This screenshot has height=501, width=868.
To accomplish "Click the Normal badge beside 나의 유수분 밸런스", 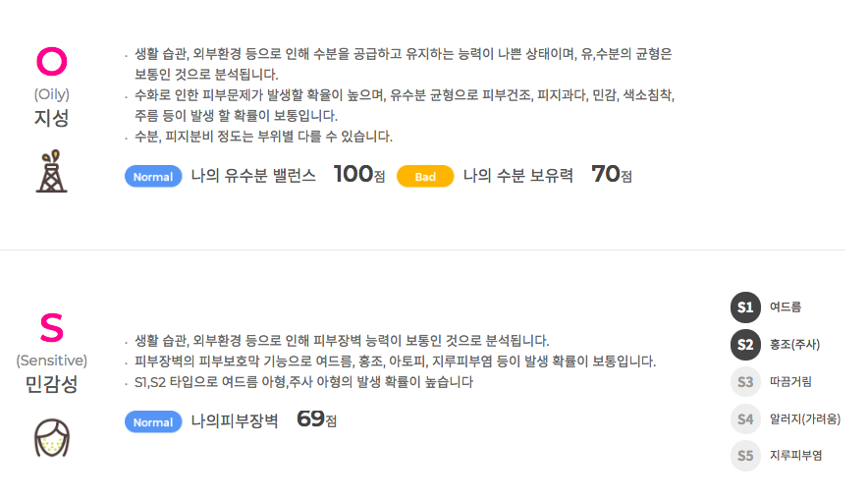I will [153, 177].
